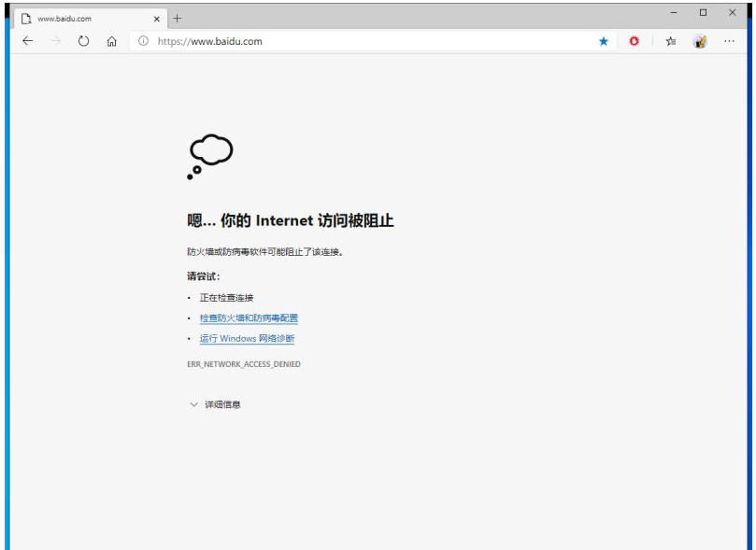This screenshot has width=756, height=550.
Task: View site information icon beside the URL
Action: [x=142, y=41]
